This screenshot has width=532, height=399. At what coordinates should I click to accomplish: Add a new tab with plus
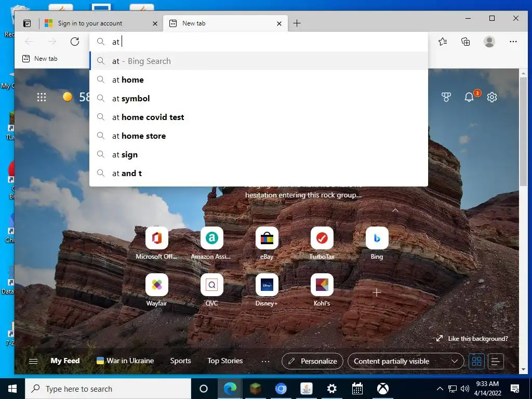pos(297,23)
